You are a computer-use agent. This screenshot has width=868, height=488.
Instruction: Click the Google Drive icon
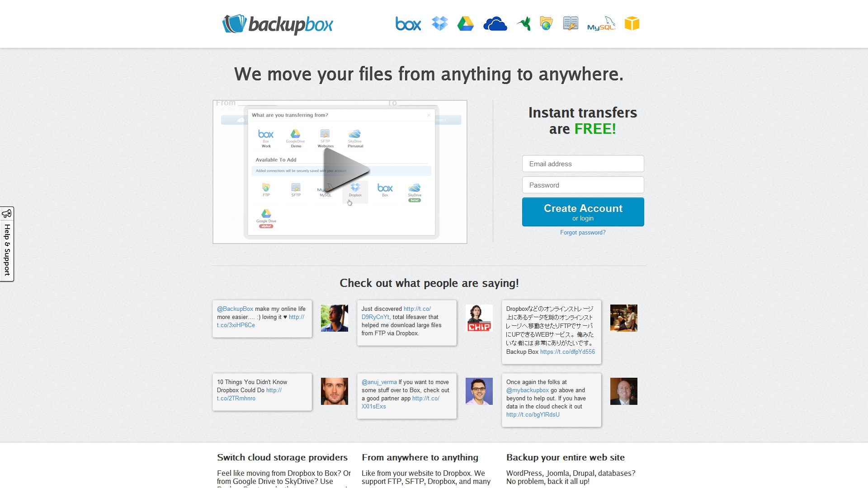[x=467, y=23]
